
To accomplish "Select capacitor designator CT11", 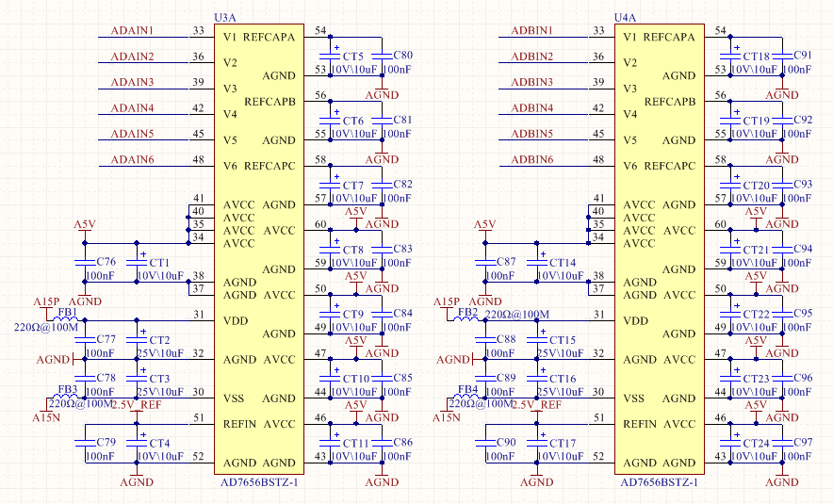I will click(356, 444).
